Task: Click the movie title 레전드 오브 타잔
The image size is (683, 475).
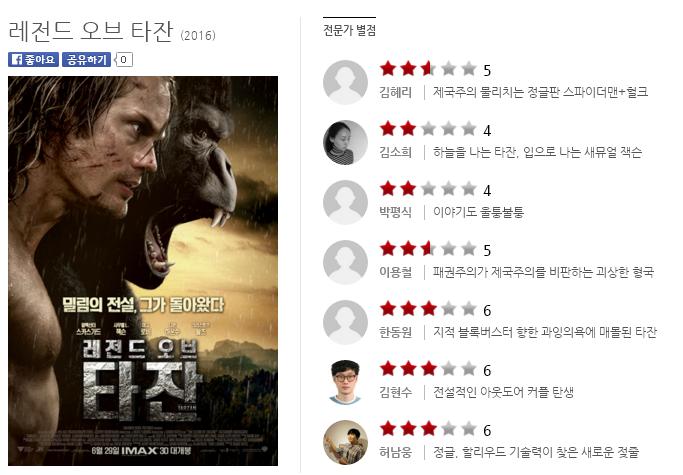Action: (91, 32)
